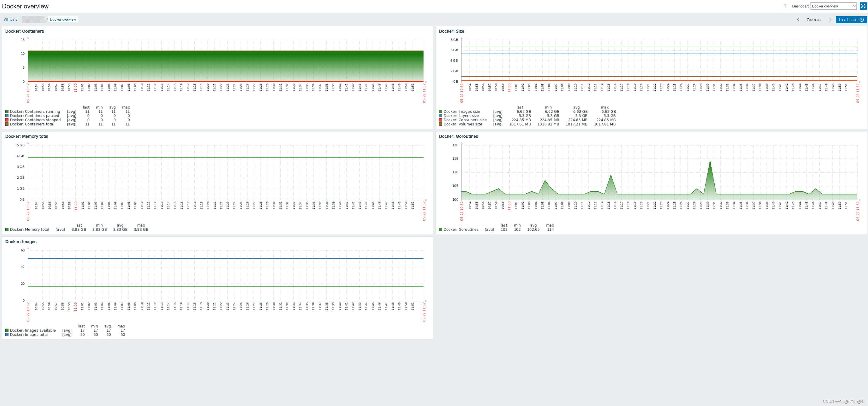This screenshot has width=868, height=406.
Task: Click Containers total brown legend swatch
Action: pos(7,124)
